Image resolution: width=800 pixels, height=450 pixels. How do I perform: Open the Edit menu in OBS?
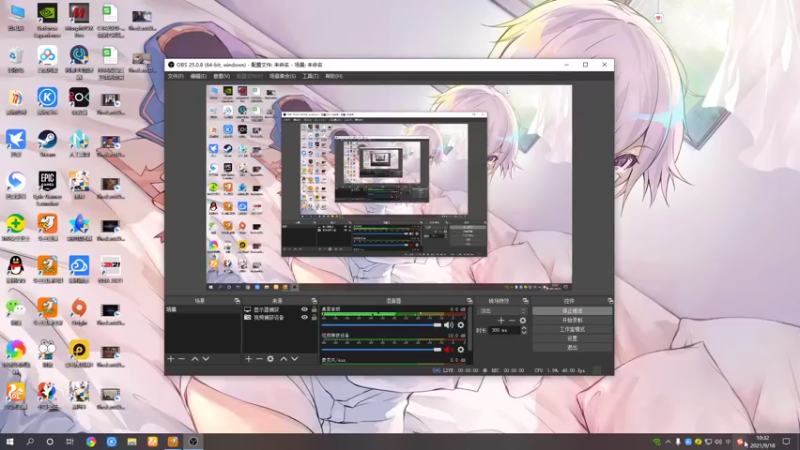pos(198,76)
